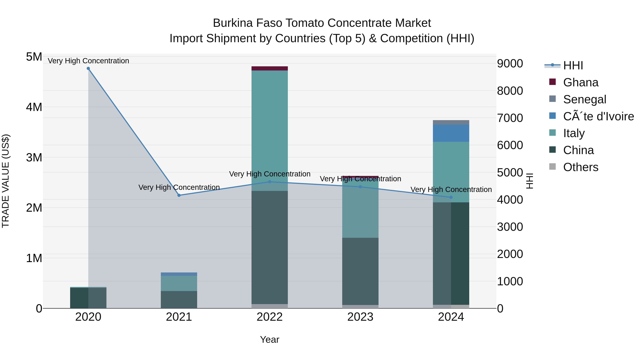Click the Italy segment of the 2021 bar

tap(179, 283)
